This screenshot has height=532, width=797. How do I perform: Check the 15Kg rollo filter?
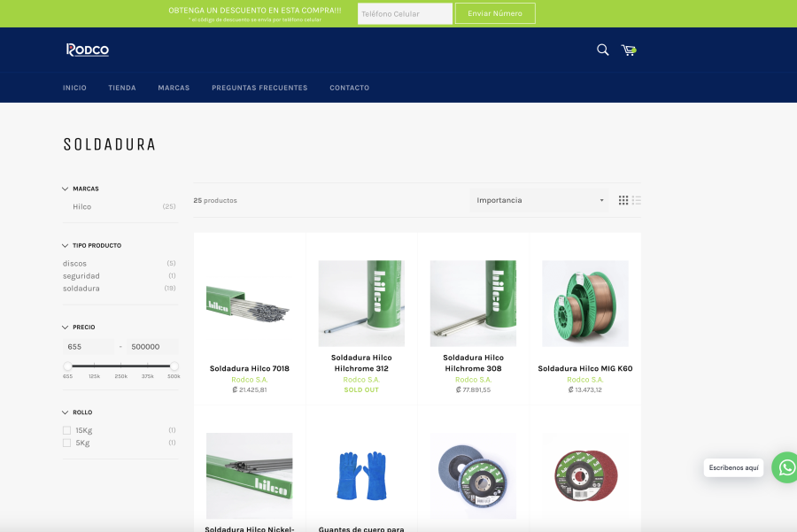click(66, 430)
